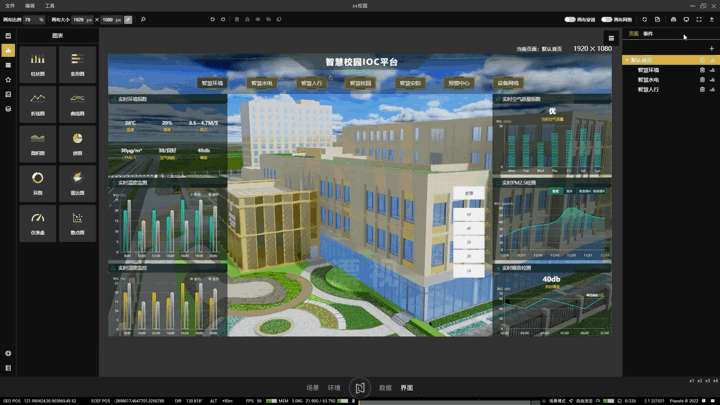Open the hamburger menu above the canvas
Viewport: 720px width, 405px height.
[x=611, y=38]
